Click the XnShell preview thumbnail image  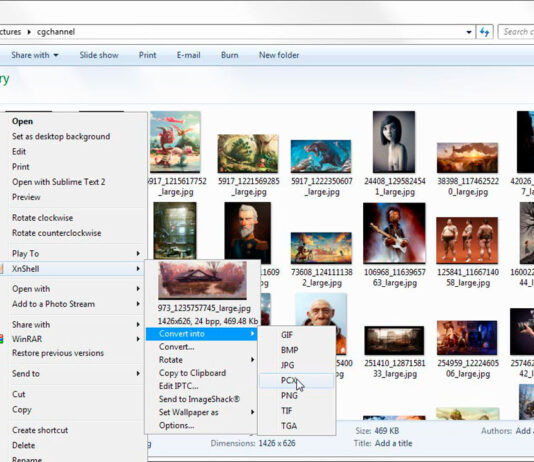202,280
